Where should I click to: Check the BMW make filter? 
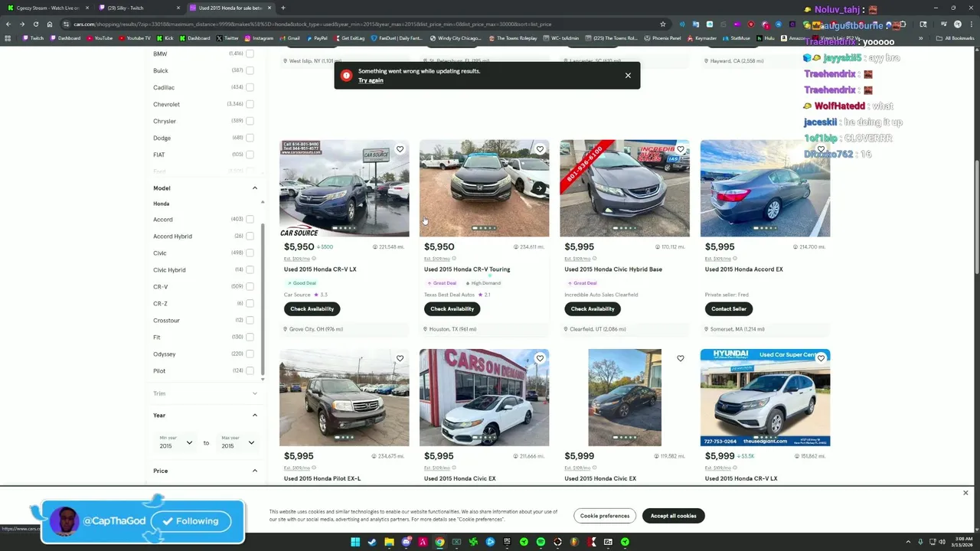coord(250,54)
